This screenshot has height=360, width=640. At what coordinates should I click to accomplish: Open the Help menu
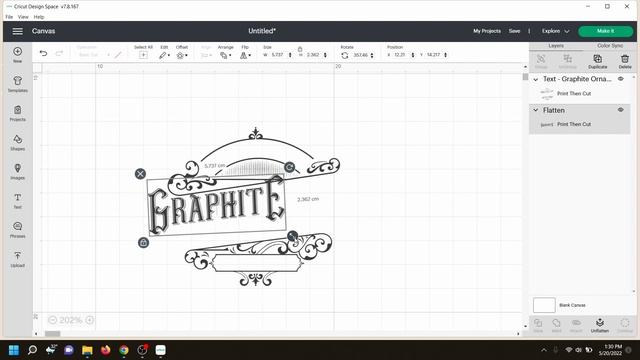39,17
